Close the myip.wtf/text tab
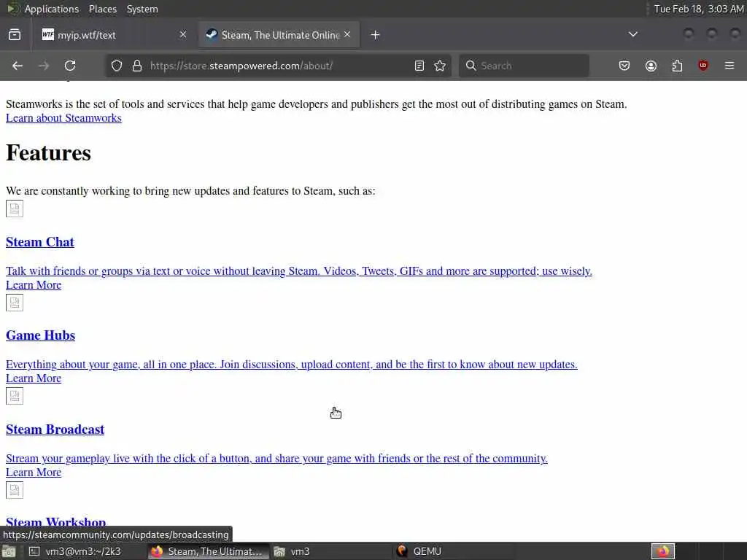 pyautogui.click(x=183, y=34)
